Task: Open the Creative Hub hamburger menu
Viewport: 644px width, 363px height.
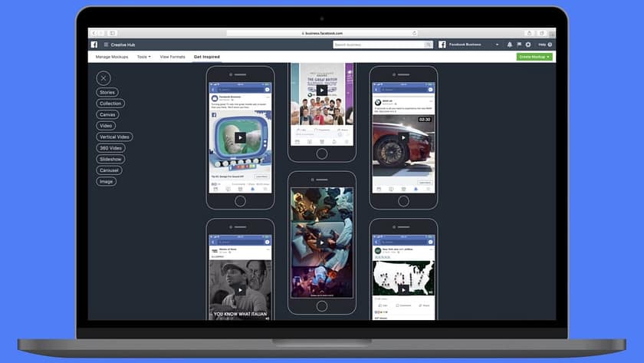Action: coord(105,45)
